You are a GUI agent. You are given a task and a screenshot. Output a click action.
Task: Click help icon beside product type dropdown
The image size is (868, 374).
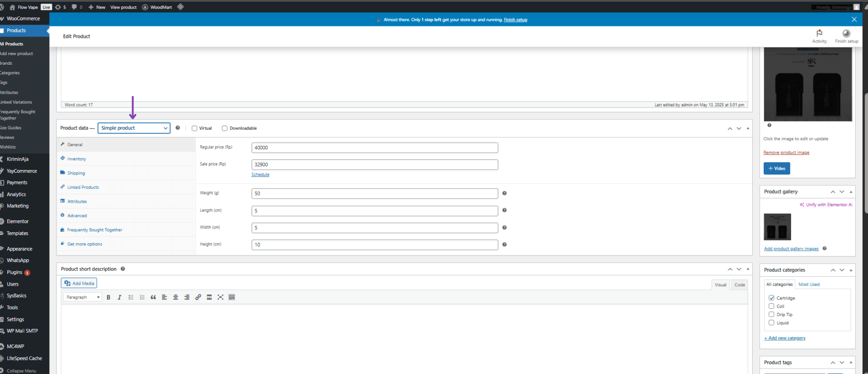pyautogui.click(x=178, y=128)
